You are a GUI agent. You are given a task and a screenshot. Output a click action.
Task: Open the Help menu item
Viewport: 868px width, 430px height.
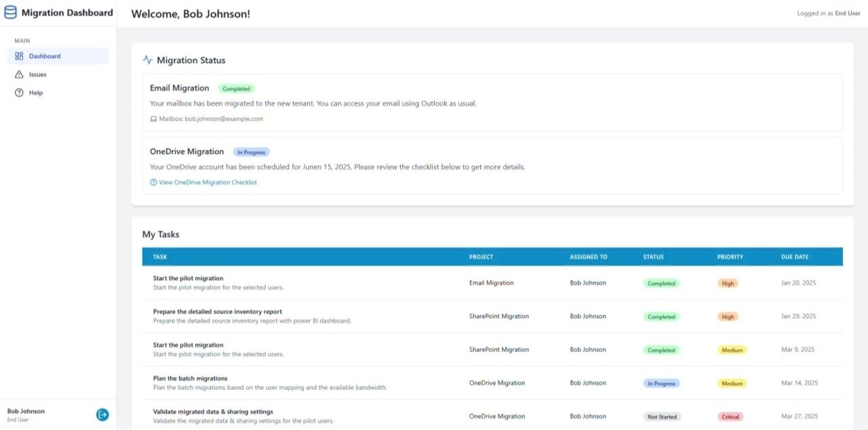coord(58,93)
